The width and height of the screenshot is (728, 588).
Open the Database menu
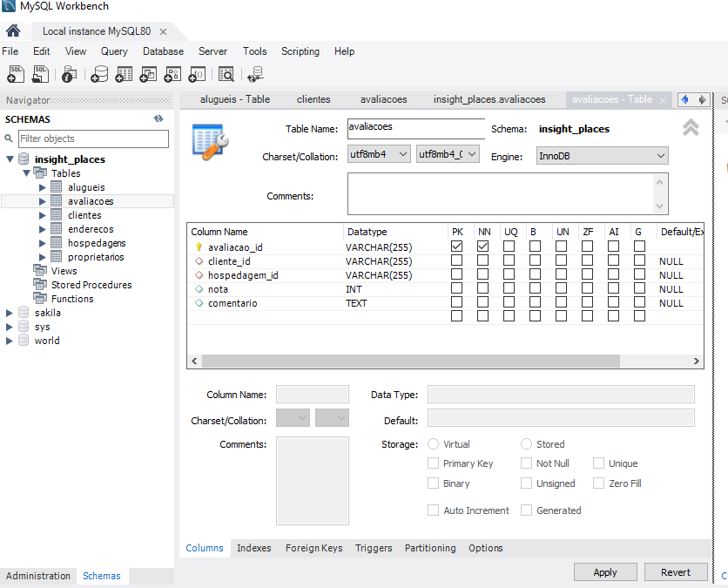coord(163,51)
